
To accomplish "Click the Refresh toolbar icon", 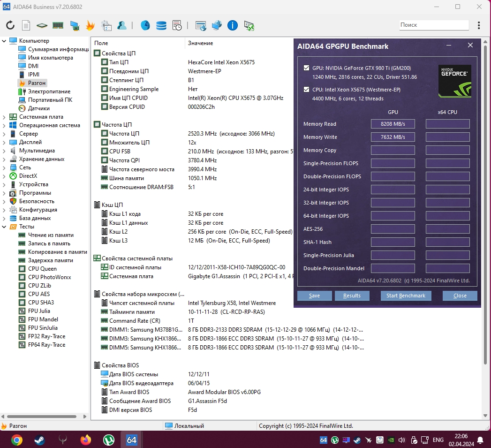I will (x=10, y=25).
